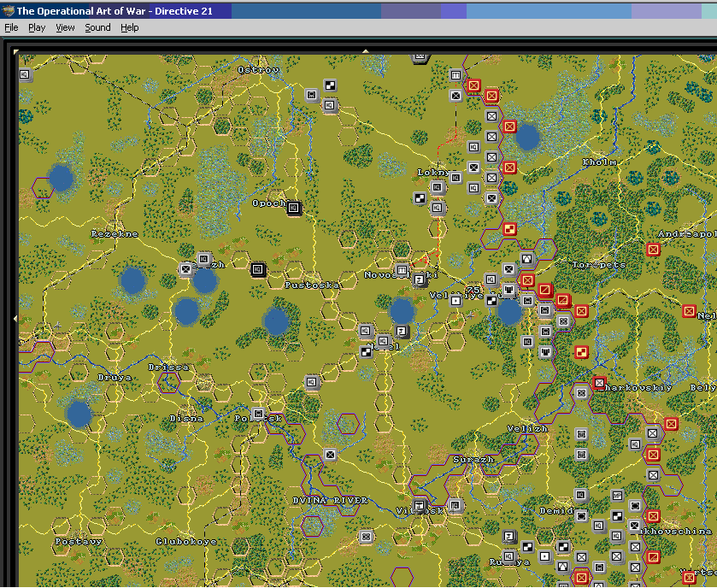Screen dimensions: 717x588
Task: Click the Drissa city label
Action: 168,367
